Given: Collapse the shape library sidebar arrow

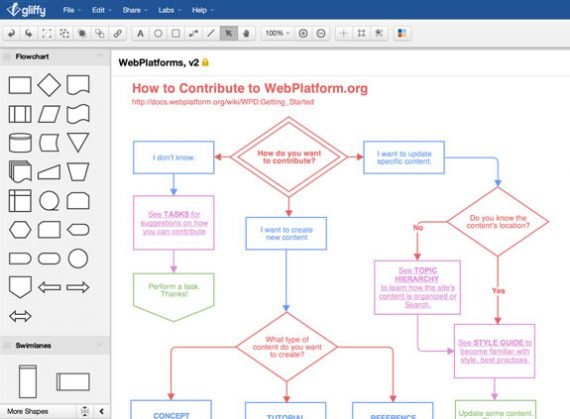Looking at the screenshot, I should [x=101, y=411].
